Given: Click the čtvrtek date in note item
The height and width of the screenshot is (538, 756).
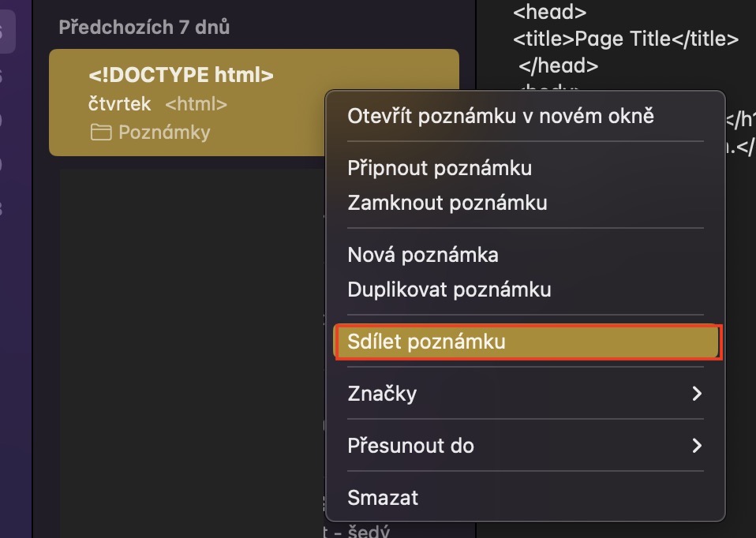Looking at the screenshot, I should coord(119,104).
